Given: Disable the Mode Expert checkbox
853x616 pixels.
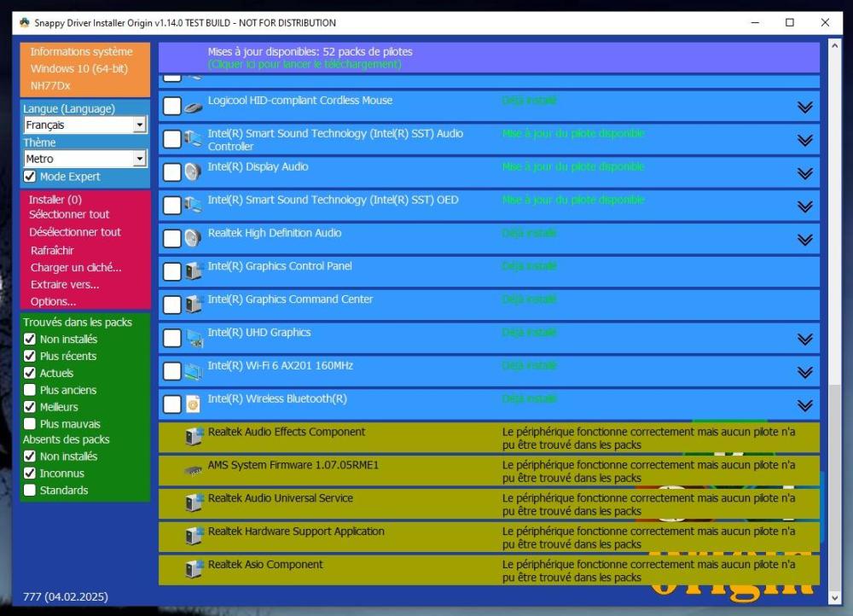Looking at the screenshot, I should click(30, 177).
